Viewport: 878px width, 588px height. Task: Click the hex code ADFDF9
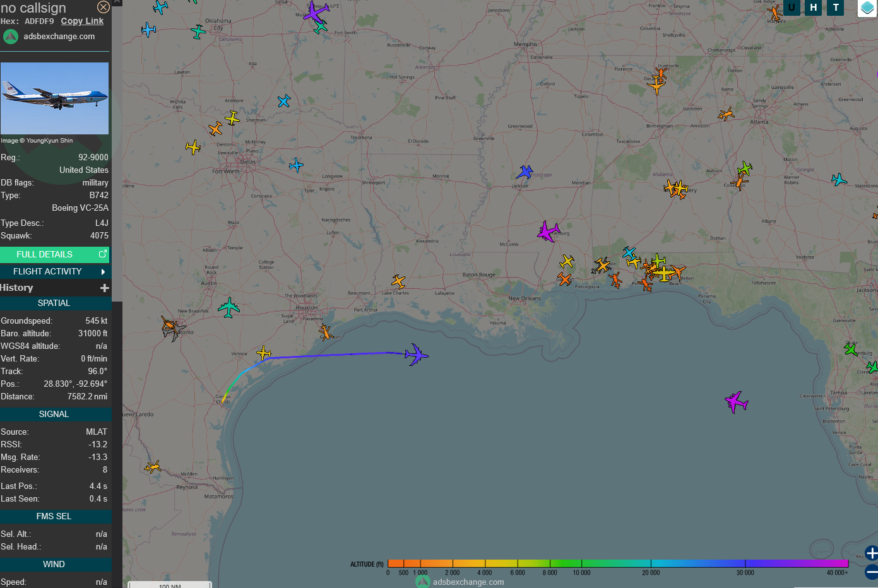39,21
